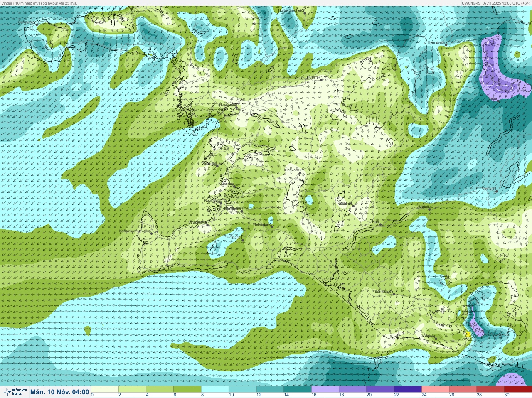532x398 pixels.
Task: Click the Vatnsfell station label
Action: pos(489,189)
